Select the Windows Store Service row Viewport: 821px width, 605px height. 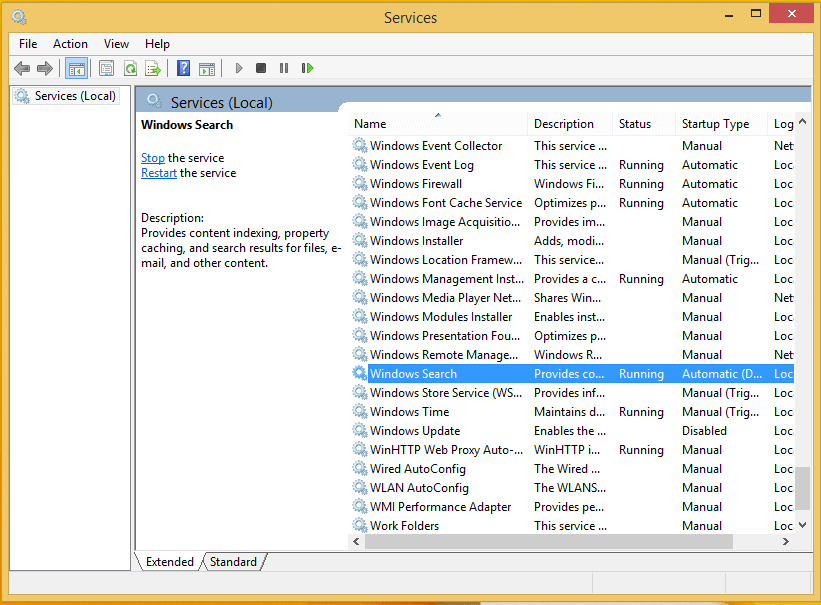[x=572, y=393]
